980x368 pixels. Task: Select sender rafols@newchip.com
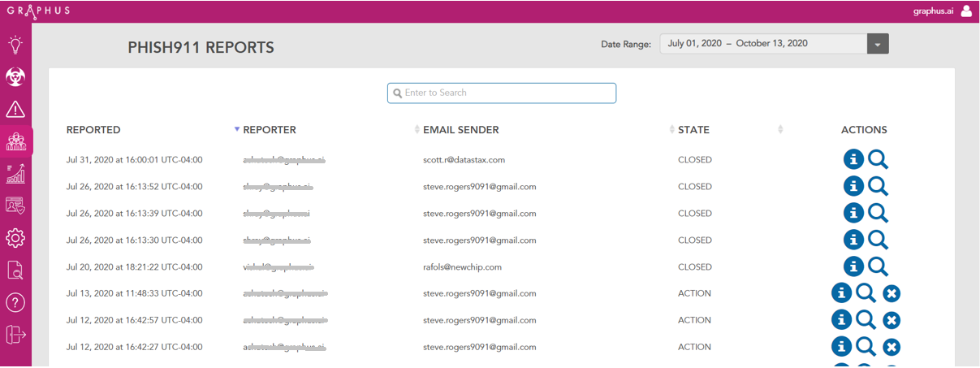[x=462, y=267]
